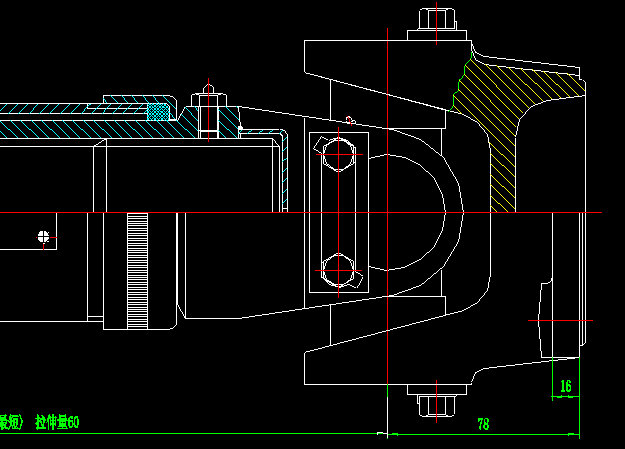The width and height of the screenshot is (625, 449).
Task: Click the horizontal red centerline
Action: (250, 213)
